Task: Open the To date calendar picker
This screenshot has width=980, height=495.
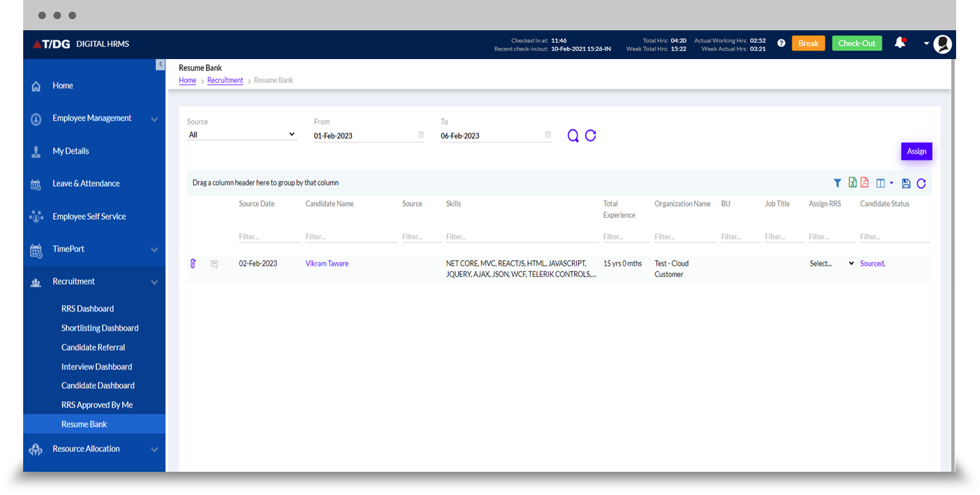Action: point(548,135)
